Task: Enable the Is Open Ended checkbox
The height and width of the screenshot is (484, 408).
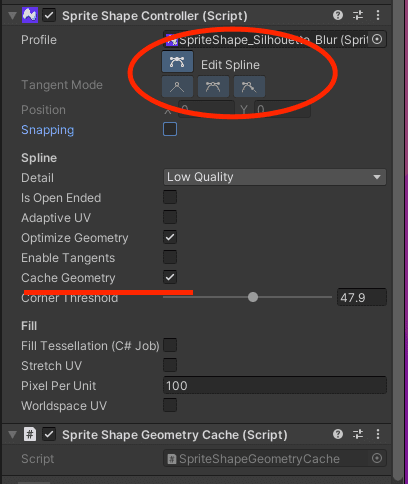Action: pos(170,197)
